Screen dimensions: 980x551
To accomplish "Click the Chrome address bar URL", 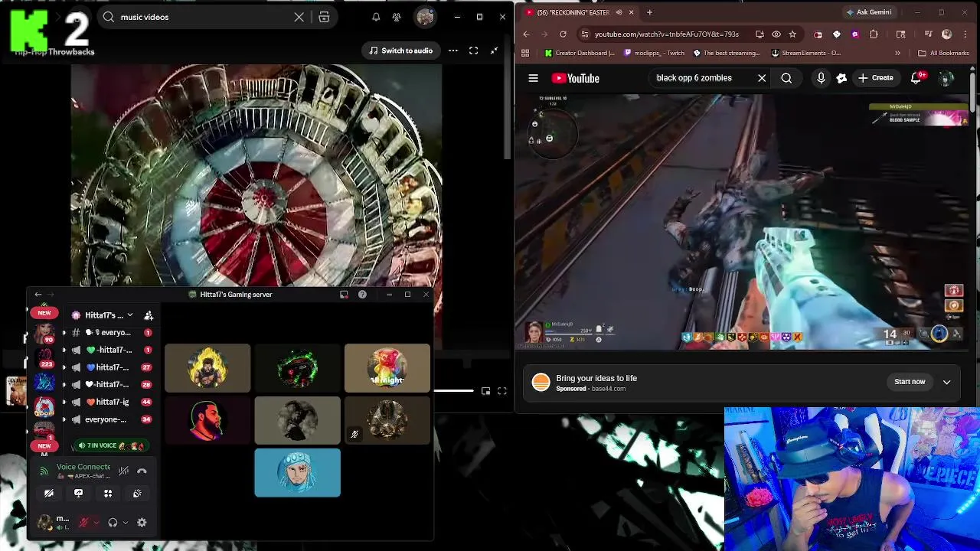I will coord(666,34).
